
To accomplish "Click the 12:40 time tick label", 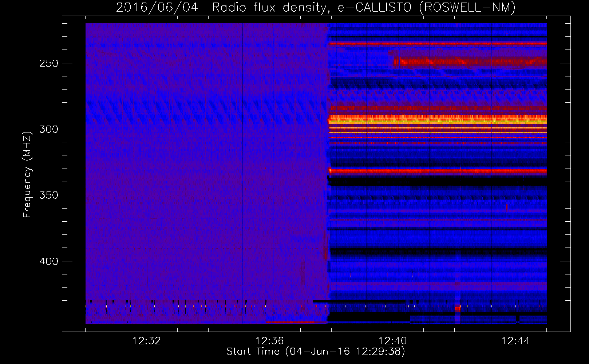I will click(393, 341).
